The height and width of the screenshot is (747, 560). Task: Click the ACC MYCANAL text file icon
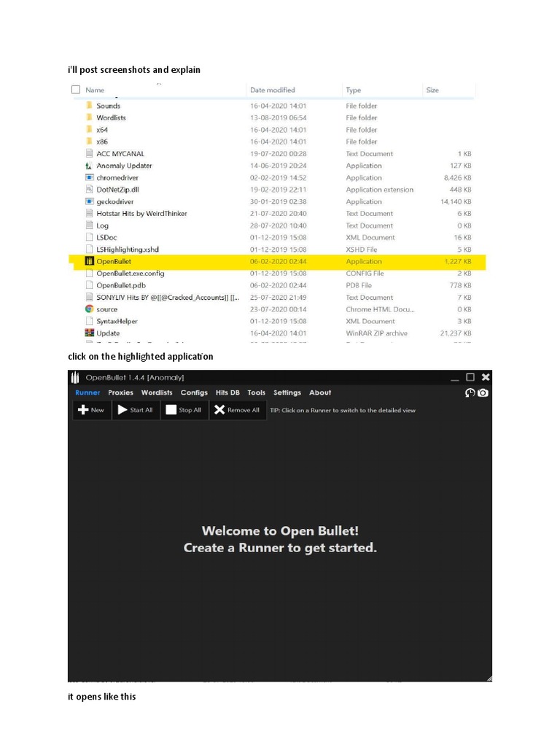coord(89,153)
